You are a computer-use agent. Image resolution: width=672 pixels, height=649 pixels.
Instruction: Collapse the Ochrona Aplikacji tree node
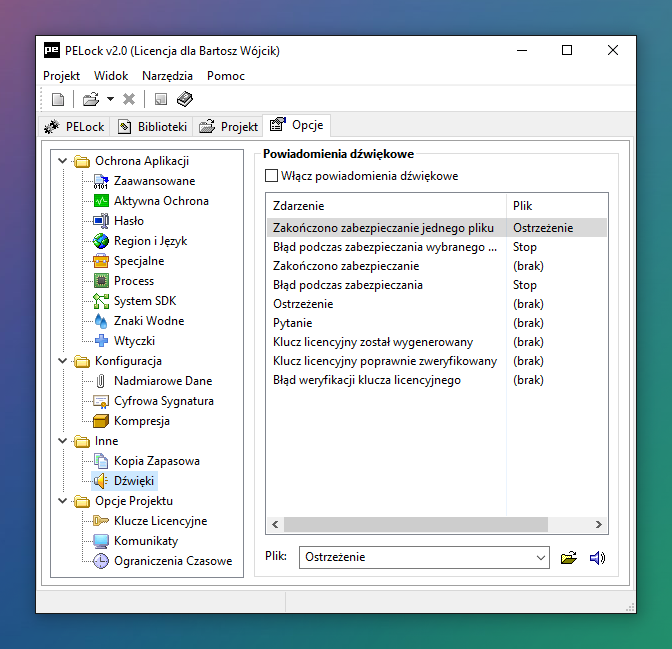63,161
